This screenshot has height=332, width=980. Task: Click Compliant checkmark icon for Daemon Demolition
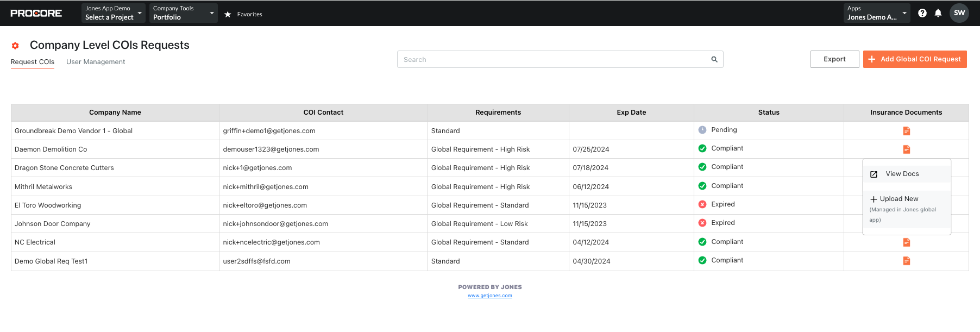point(702,148)
